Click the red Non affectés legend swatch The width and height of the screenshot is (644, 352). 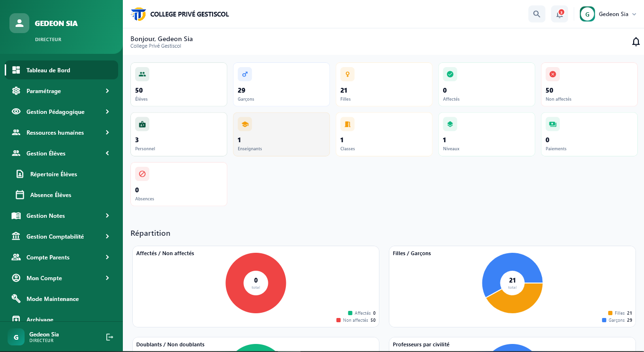tap(338, 320)
